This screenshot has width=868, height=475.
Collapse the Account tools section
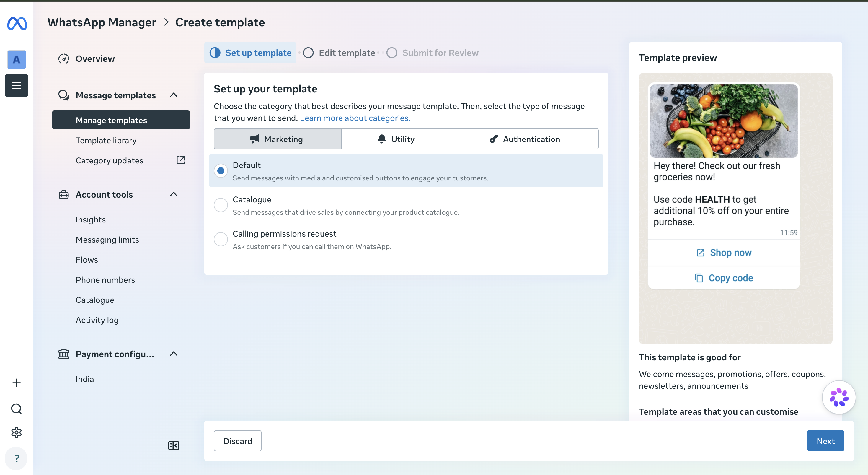(x=174, y=194)
